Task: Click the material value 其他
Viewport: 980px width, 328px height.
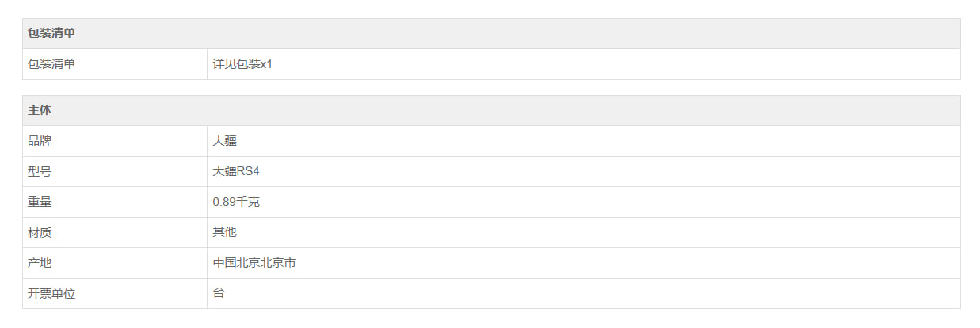Action: pos(225,232)
